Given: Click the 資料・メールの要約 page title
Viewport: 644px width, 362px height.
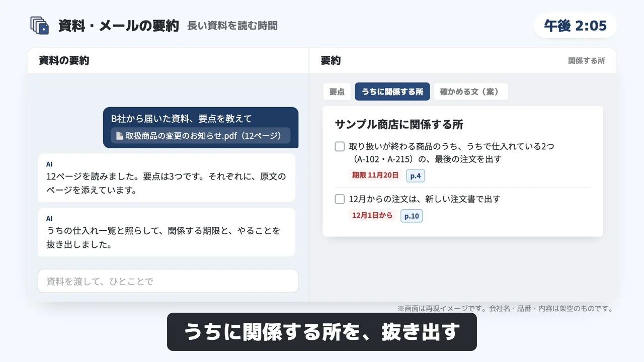Looking at the screenshot, I should click(x=119, y=26).
